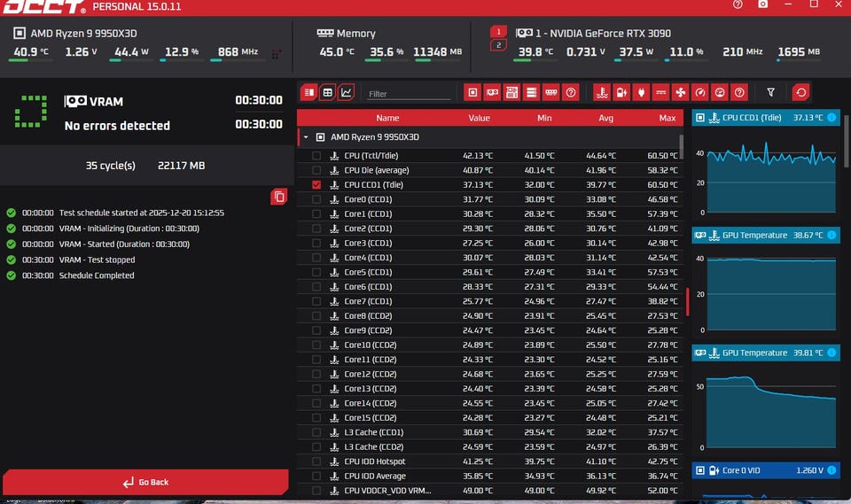
Task: Click the Go Back button
Action: pos(145,482)
